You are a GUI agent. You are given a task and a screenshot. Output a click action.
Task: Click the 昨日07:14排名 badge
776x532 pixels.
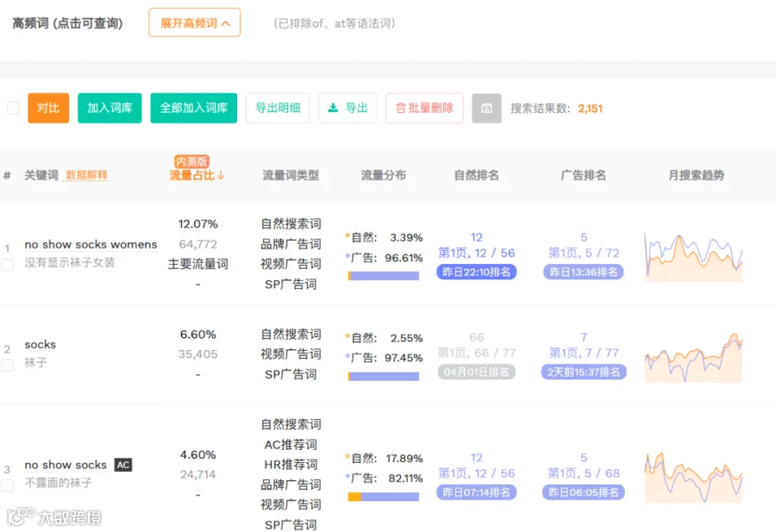tap(477, 492)
